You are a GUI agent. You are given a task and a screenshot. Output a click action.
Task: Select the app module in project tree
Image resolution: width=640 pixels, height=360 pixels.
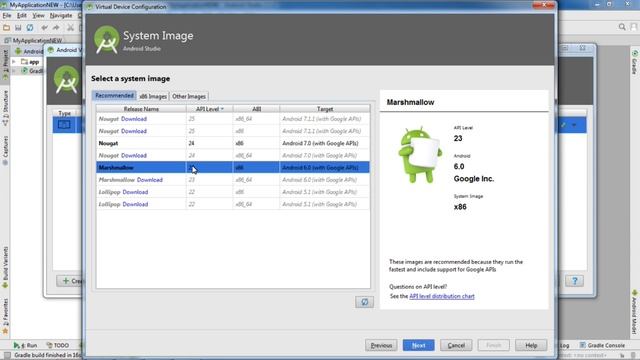34,62
